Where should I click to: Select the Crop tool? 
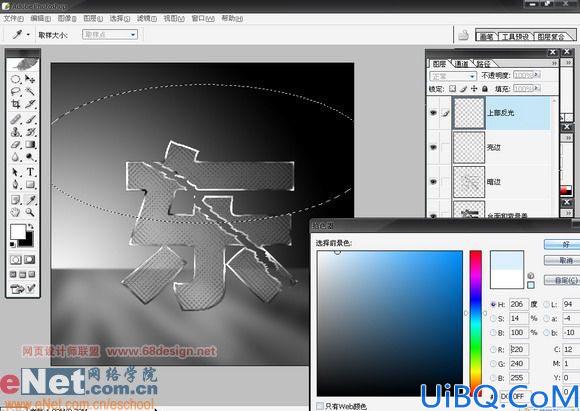point(15,104)
